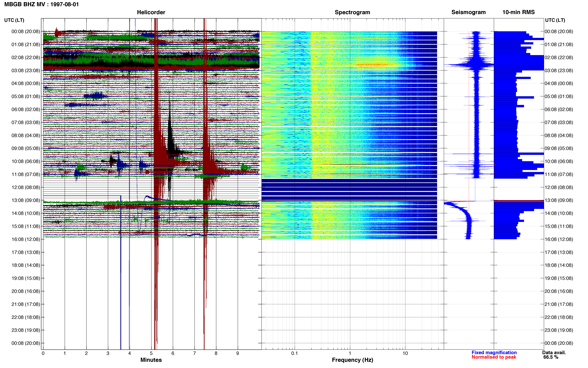Image resolution: width=588 pixels, height=368 pixels.
Task: Click the right-side time label '13:08 (09:08)'
Action: (559, 200)
